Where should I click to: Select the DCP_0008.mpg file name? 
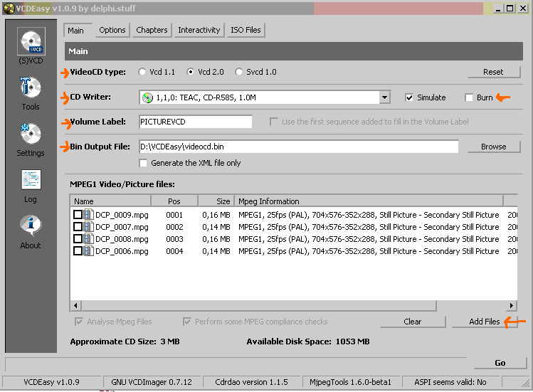coord(122,239)
